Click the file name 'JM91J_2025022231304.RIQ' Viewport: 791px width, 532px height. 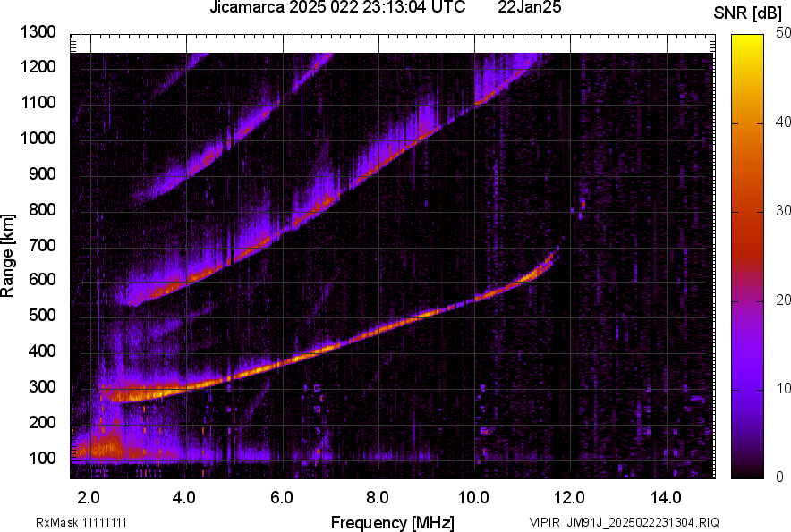(x=642, y=522)
